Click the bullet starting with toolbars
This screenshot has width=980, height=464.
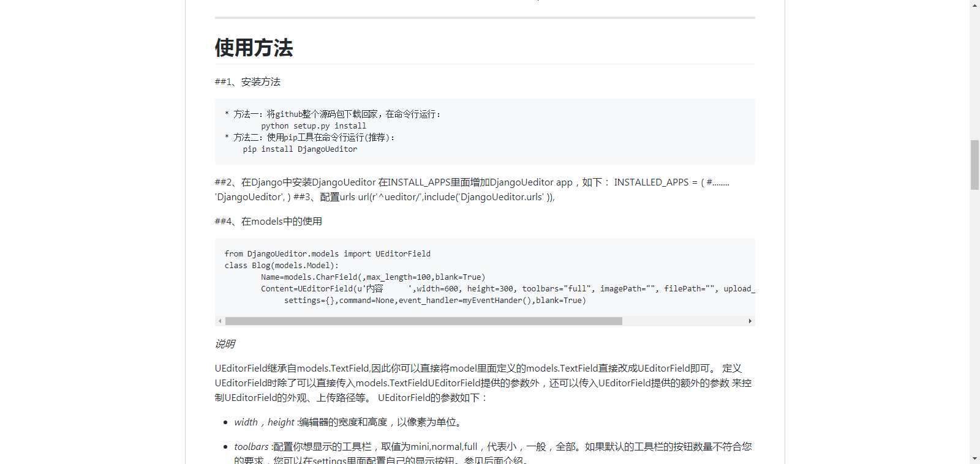(x=492, y=454)
